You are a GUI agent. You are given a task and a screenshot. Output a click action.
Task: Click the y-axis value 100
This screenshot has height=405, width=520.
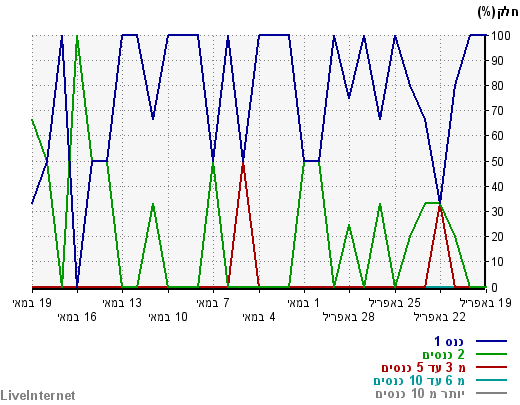[500, 35]
